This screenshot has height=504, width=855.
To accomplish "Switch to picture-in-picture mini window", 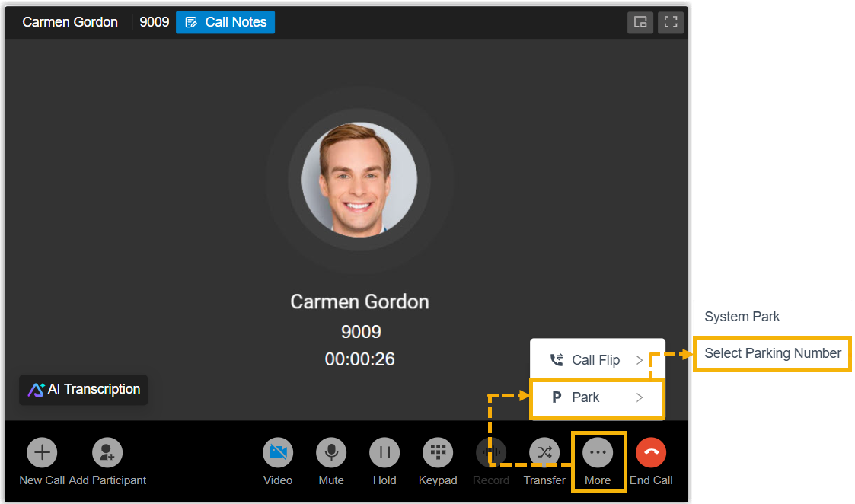I will (x=640, y=22).
